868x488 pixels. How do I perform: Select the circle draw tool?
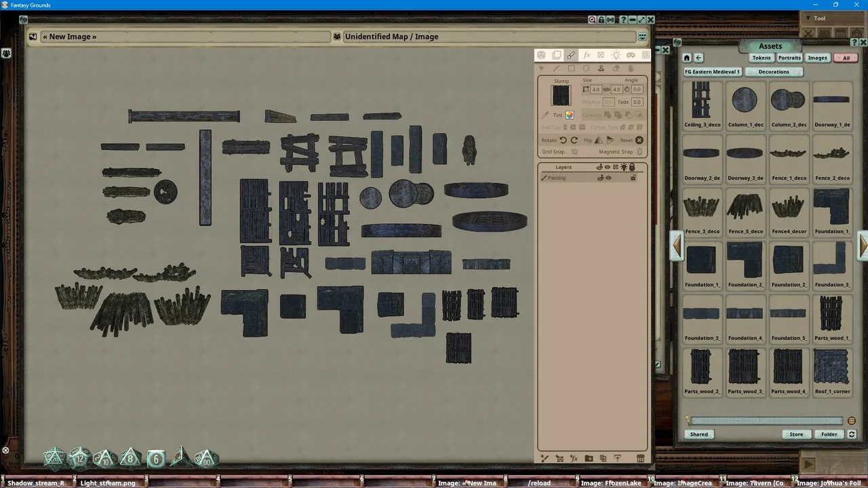click(x=586, y=68)
